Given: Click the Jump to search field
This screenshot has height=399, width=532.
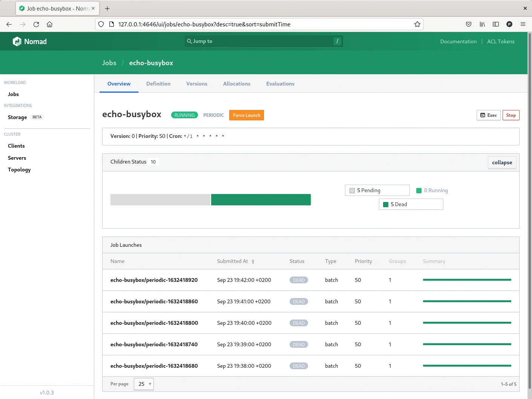Looking at the screenshot, I should point(264,41).
